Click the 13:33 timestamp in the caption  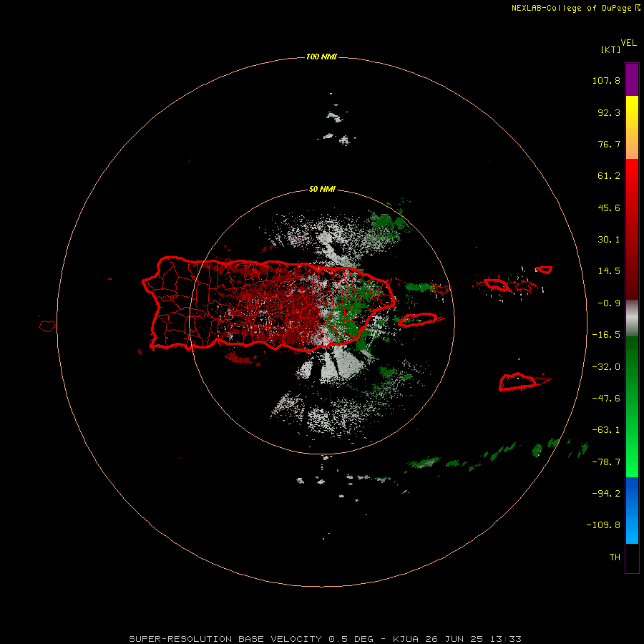(x=506, y=639)
